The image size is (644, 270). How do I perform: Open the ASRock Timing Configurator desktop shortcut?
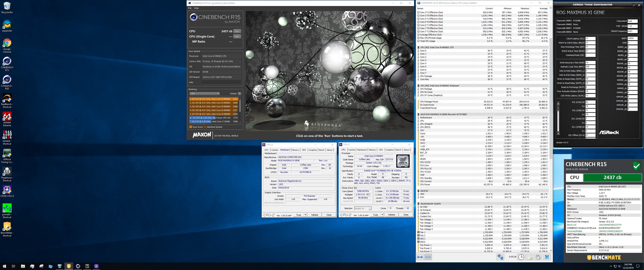[7, 156]
